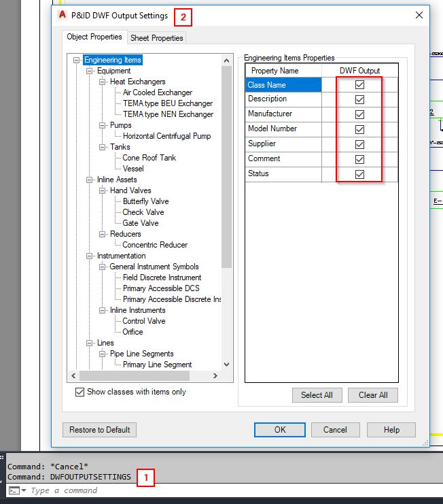Image resolution: width=443 pixels, height=504 pixels.
Task: Collapse the Equipment tree node
Action: click(89, 71)
